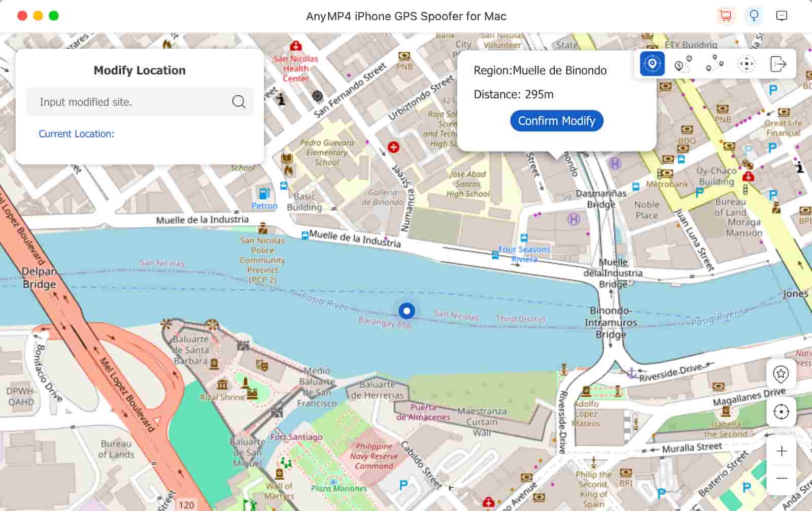The image size is (812, 511).
Task: Select the One-stop mode icon
Action: [x=683, y=64]
